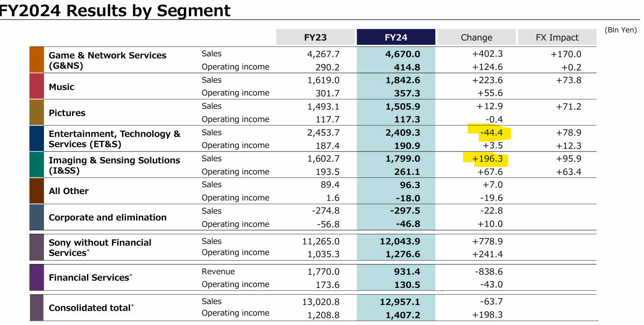Click the orange color block beside Game & Network Services
The height and width of the screenshot is (325, 644).
tap(37, 60)
